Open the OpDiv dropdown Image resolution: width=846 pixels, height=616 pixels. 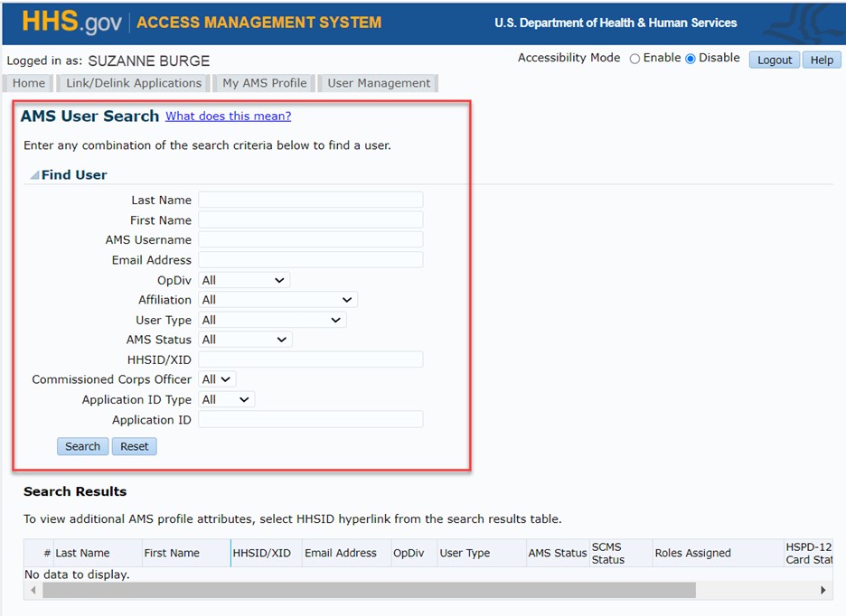coord(244,280)
